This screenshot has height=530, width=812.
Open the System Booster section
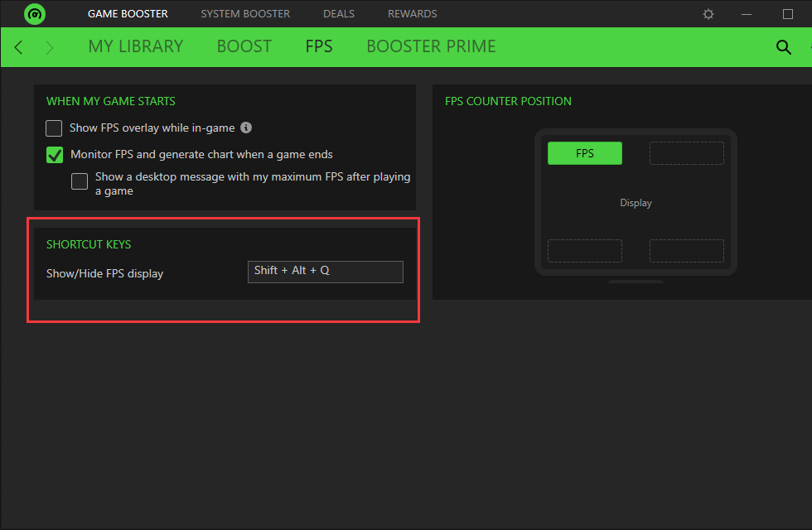tap(245, 14)
